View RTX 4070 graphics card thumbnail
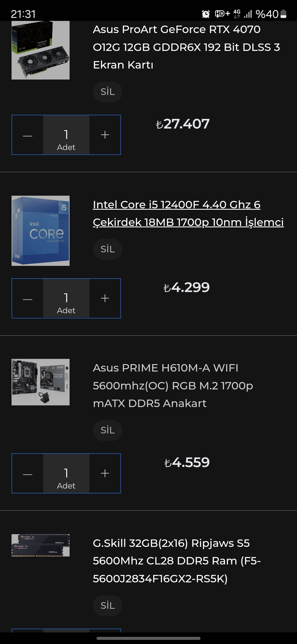The image size is (297, 644). pyautogui.click(x=40, y=50)
